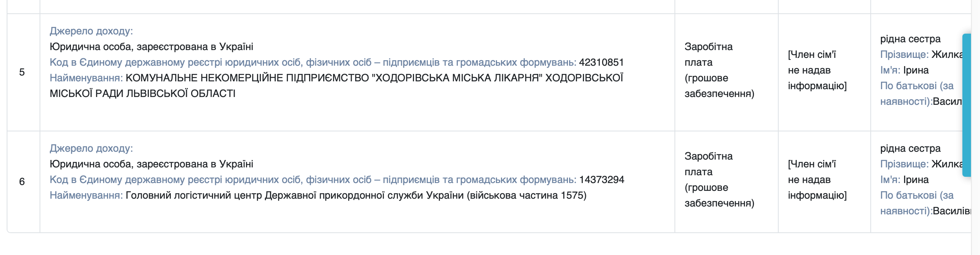Click "[Член сім'ї не надав інформацію]" in row 6
The width and height of the screenshot is (980, 255).
coord(817,180)
